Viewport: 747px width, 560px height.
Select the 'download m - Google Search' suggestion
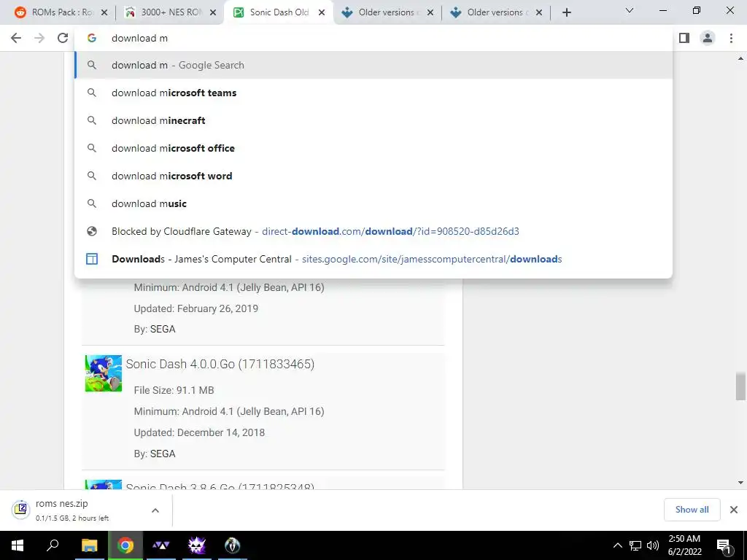tap(373, 65)
